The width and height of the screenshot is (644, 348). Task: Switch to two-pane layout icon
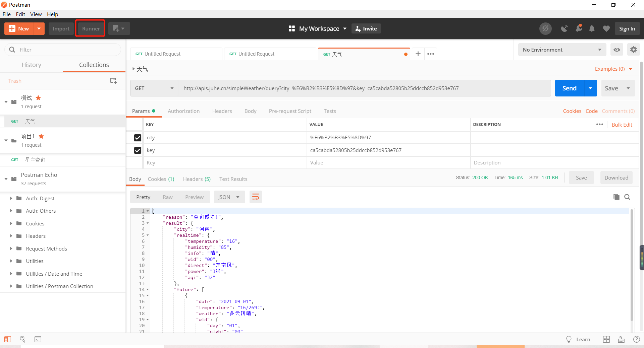click(606, 339)
